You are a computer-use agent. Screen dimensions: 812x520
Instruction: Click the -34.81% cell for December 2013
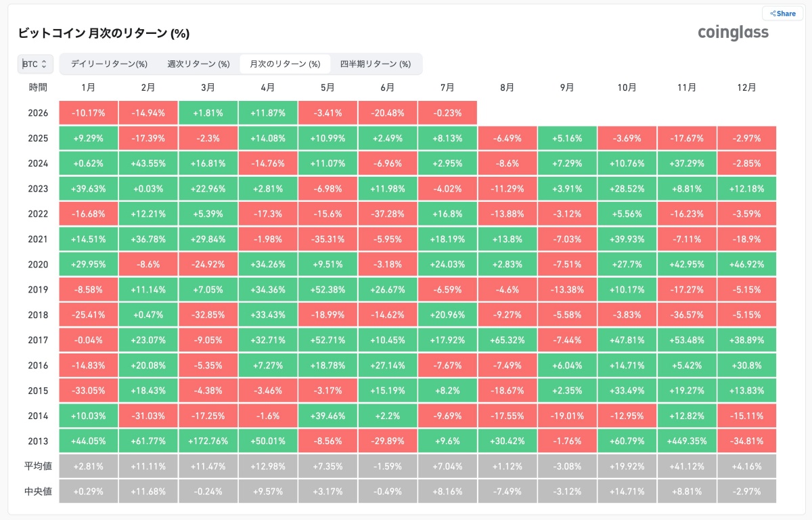point(747,441)
